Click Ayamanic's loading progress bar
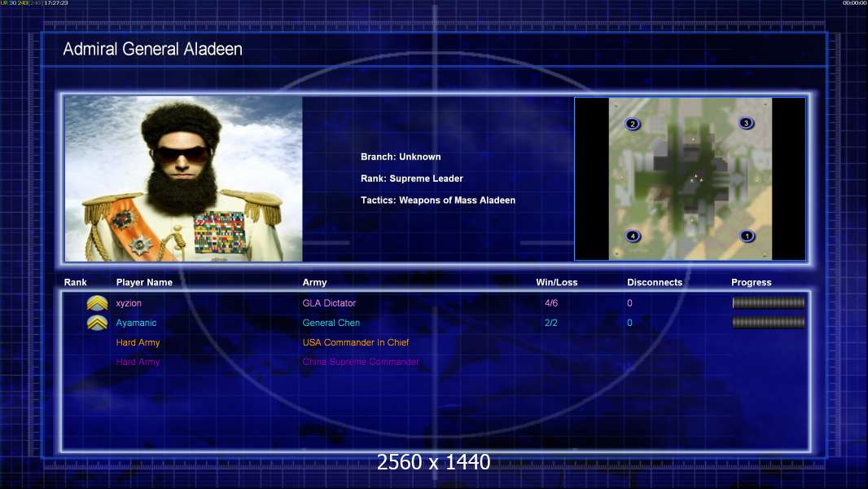This screenshot has width=868, height=489. (769, 322)
